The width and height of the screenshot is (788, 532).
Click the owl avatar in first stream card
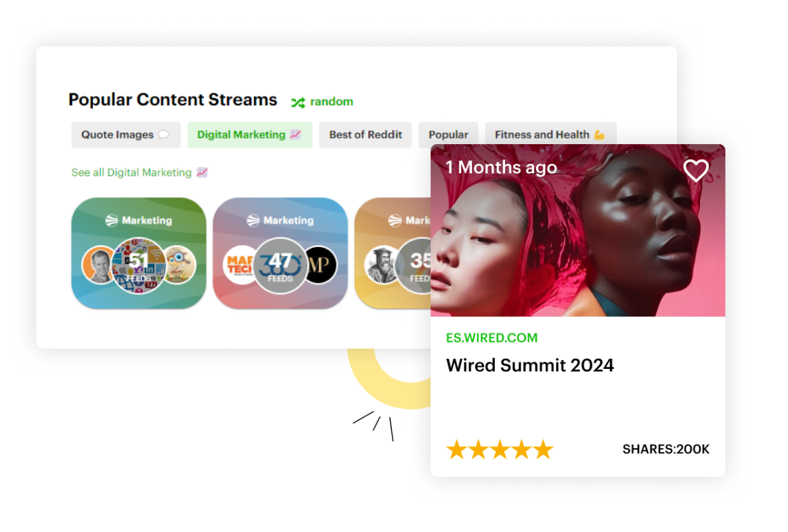pyautogui.click(x=179, y=264)
